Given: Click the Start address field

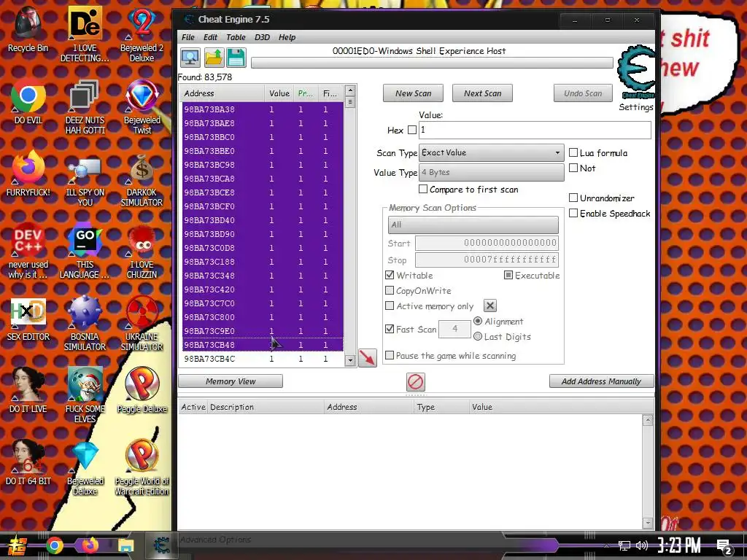Looking at the screenshot, I should 487,243.
